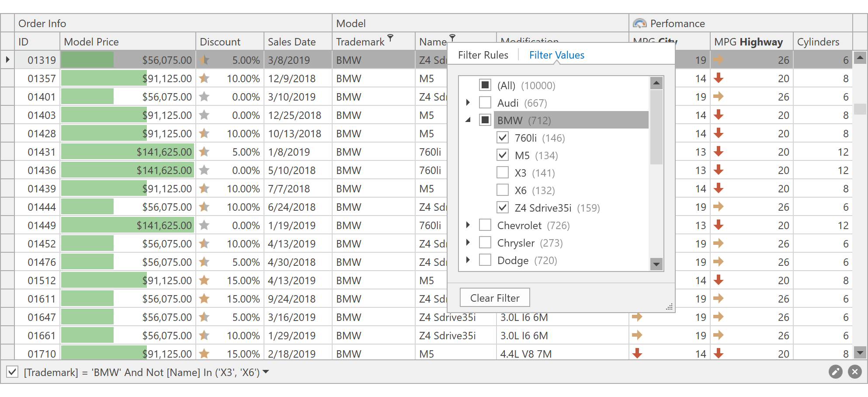
Task: Sort by the Cylinders column header
Action: (823, 42)
